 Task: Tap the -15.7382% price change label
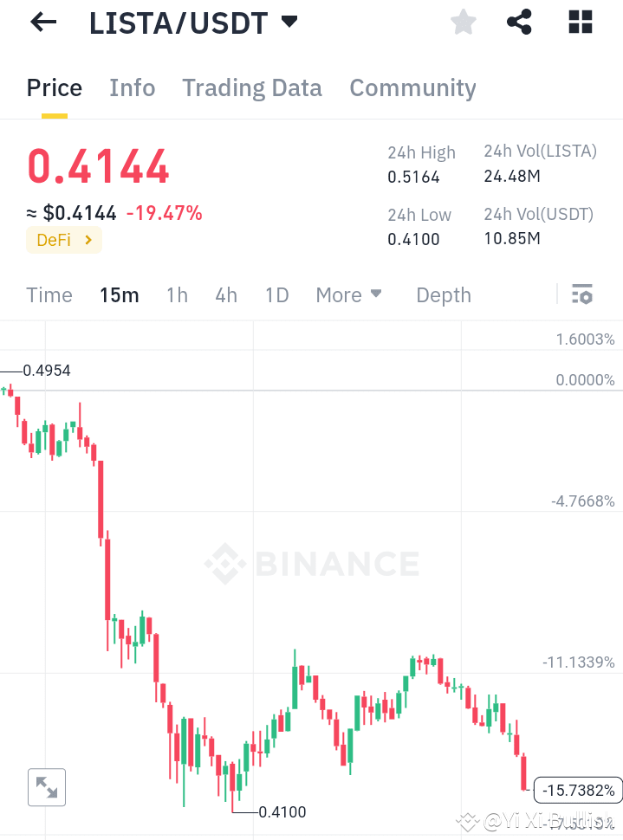tap(577, 791)
